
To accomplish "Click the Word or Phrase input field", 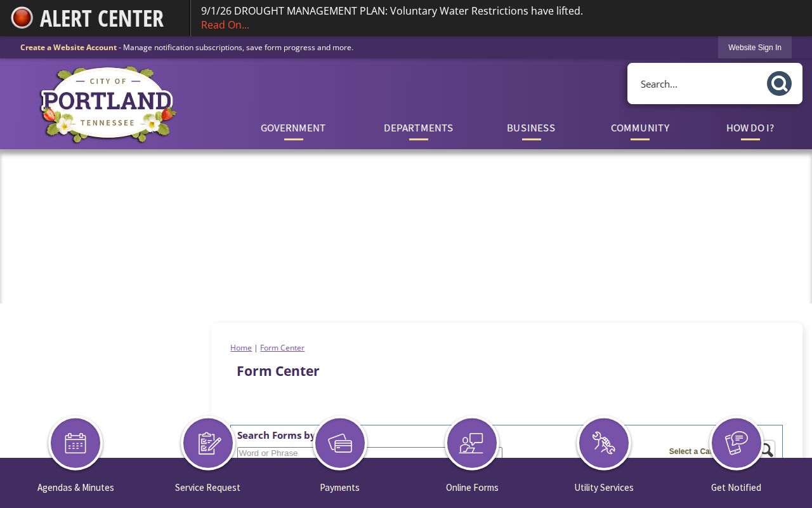I will click(369, 453).
